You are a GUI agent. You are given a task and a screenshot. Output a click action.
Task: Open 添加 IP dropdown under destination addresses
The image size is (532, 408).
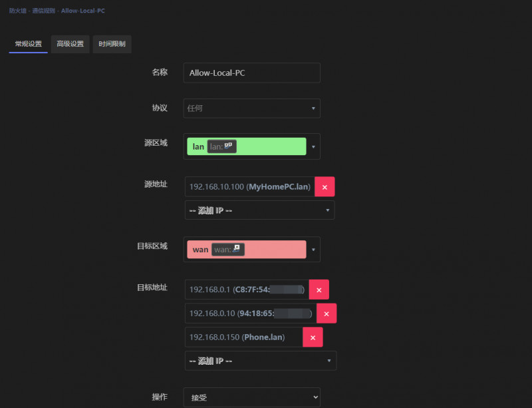[260, 361]
